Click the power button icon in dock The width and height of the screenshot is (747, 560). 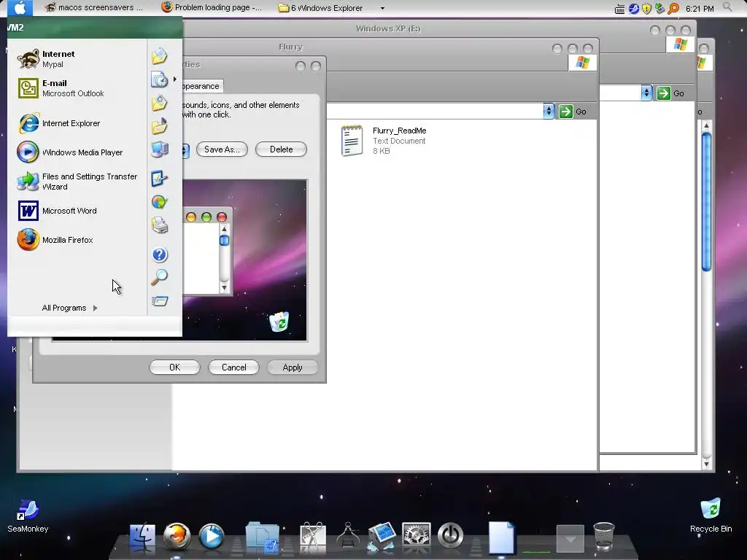point(450,535)
